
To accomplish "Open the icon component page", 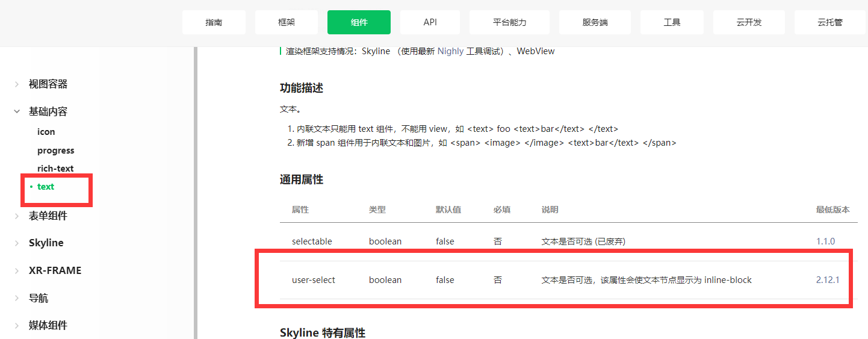I will coord(46,132).
